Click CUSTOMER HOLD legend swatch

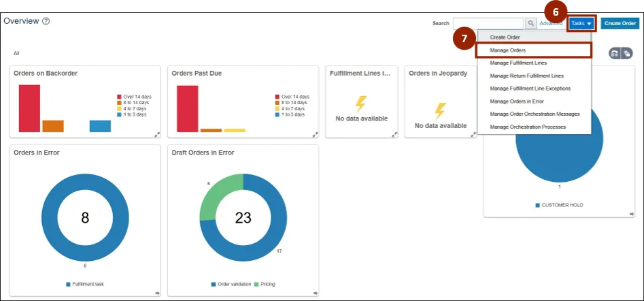point(538,205)
